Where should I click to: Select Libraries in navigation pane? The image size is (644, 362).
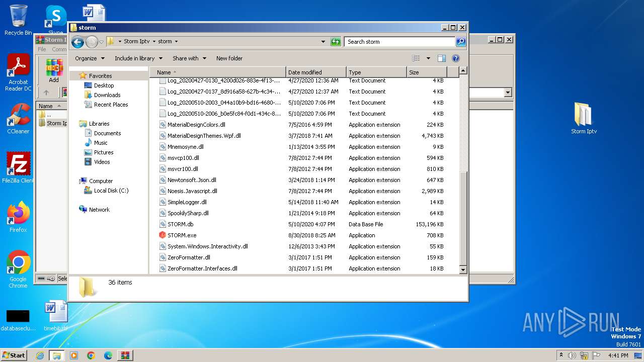tap(99, 124)
